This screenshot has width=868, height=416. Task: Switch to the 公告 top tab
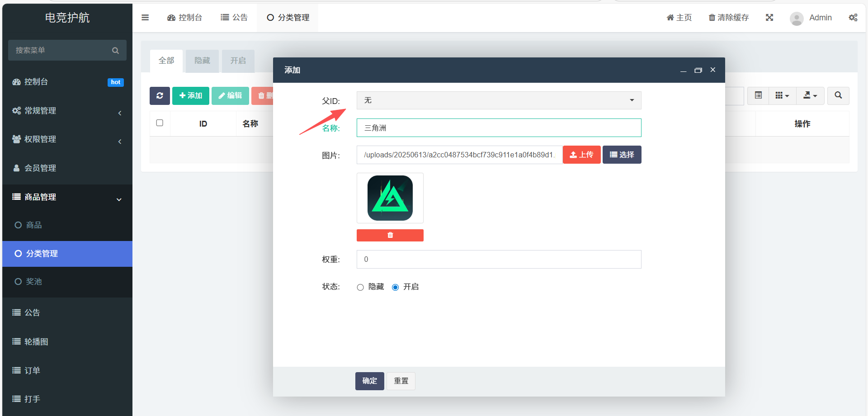[x=234, y=18]
